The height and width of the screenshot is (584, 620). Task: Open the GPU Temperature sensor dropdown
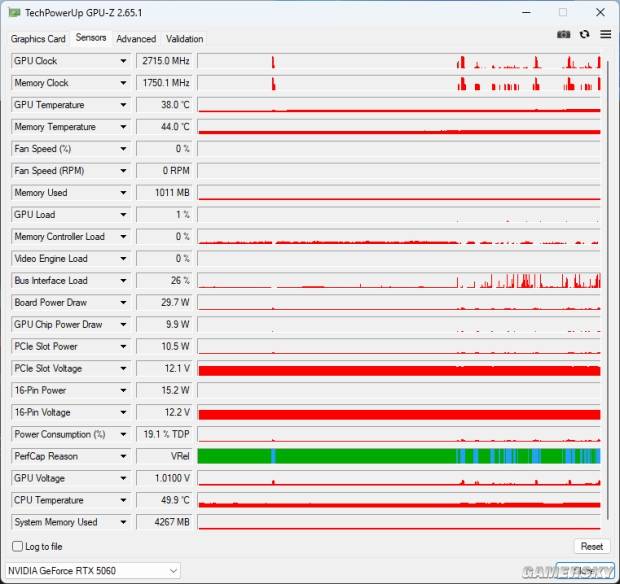123,105
